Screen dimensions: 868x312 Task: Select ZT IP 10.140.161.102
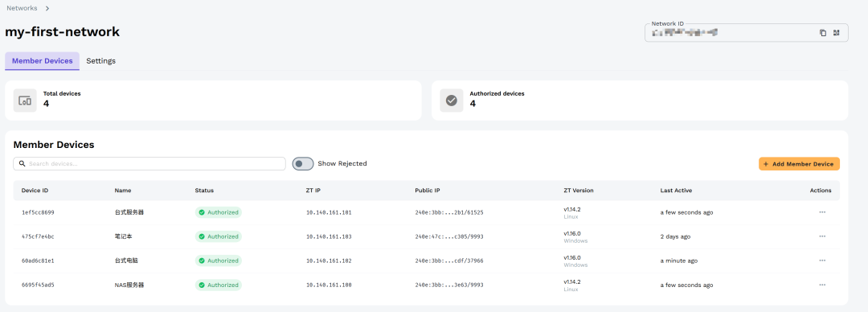point(329,261)
